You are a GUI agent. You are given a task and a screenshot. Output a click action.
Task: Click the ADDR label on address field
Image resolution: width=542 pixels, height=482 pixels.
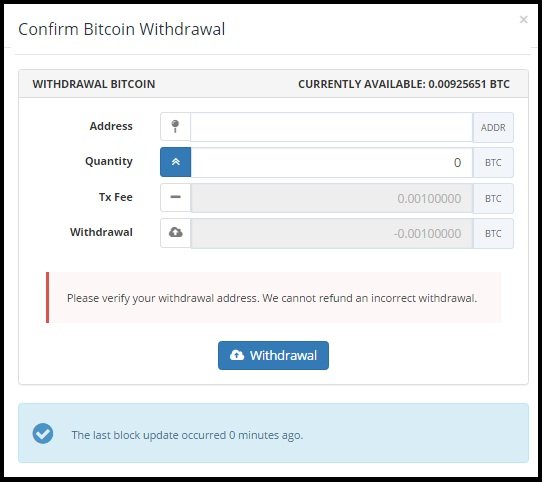click(x=493, y=127)
